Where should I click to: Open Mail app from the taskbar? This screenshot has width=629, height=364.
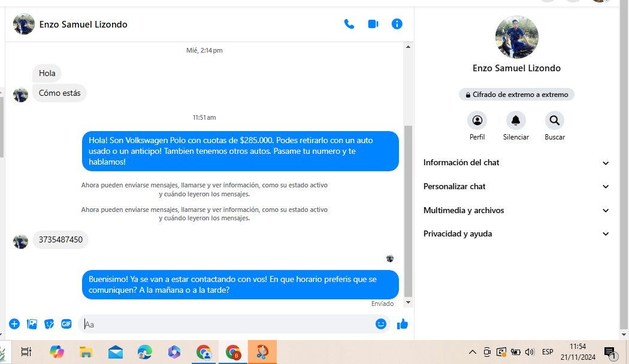(116, 352)
